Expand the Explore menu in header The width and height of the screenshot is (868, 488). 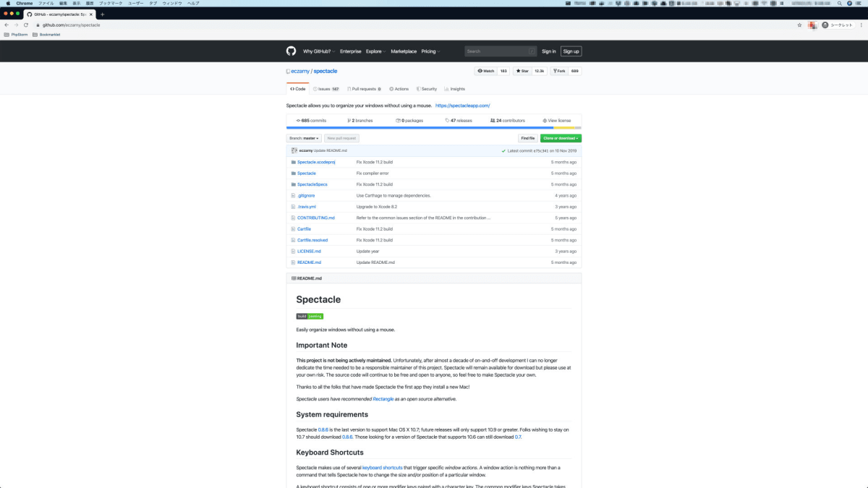[375, 51]
